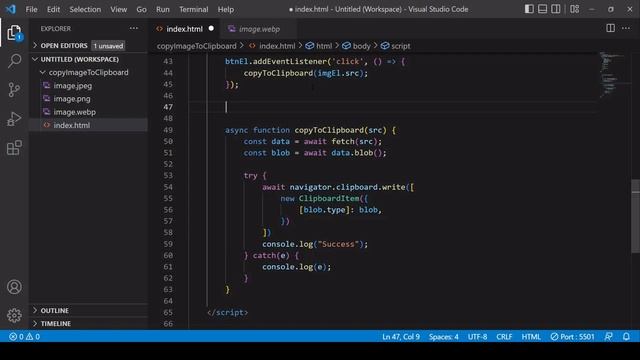Toggle Panel layout icon

click(x=542, y=9)
